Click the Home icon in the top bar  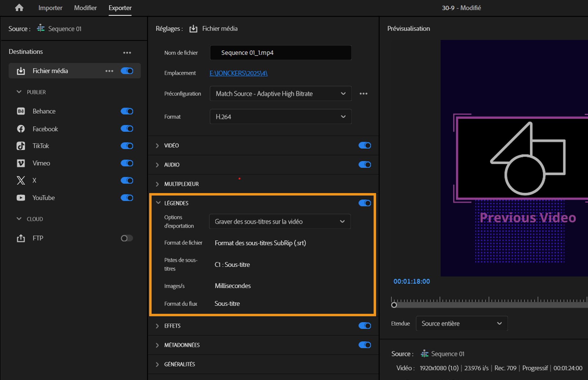coord(19,8)
